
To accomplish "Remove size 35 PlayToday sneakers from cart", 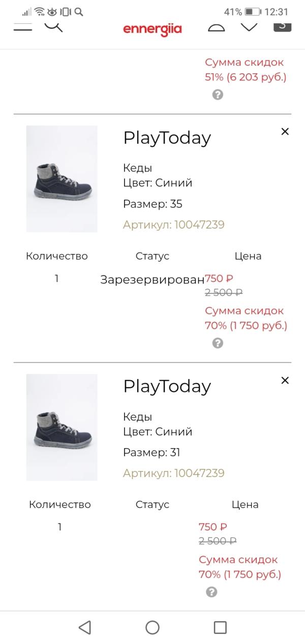I will point(285,132).
